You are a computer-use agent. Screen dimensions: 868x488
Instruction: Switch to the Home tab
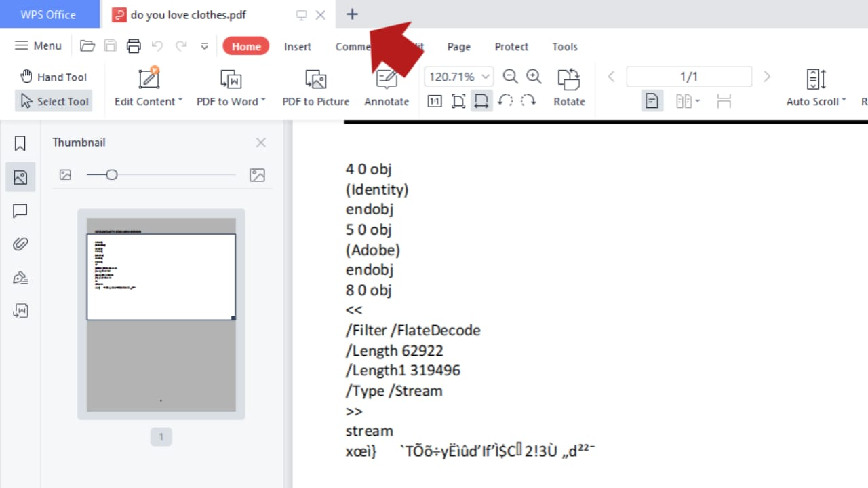click(246, 46)
